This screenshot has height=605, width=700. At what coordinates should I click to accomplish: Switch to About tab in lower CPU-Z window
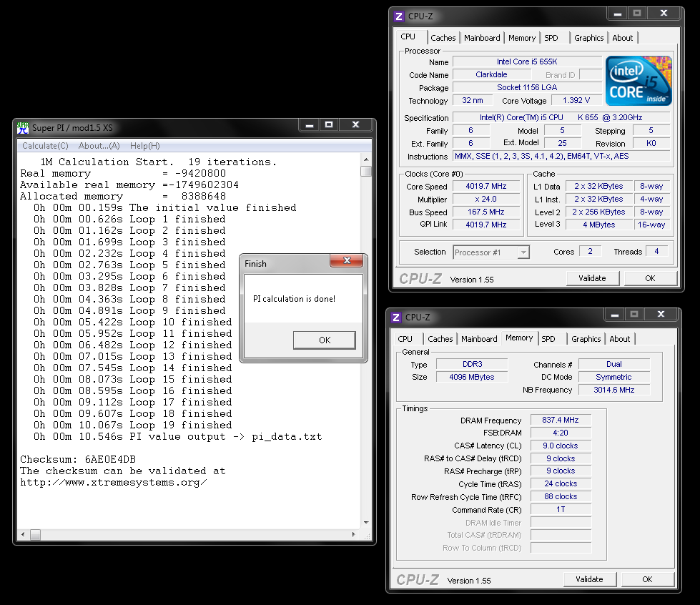point(620,339)
